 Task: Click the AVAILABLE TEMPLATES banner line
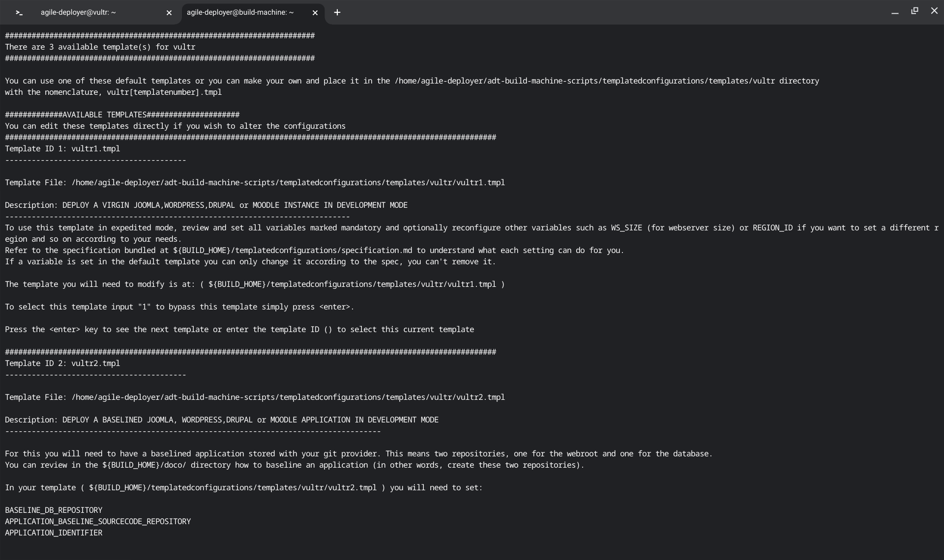[122, 115]
